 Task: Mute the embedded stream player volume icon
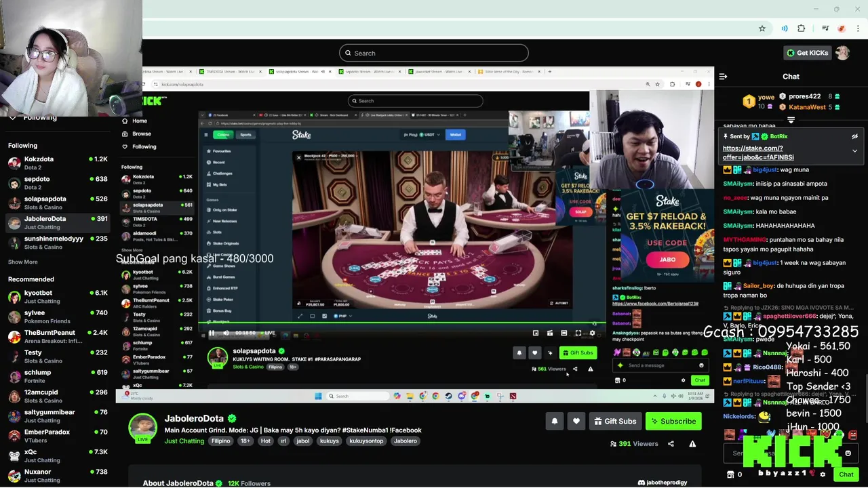(x=226, y=333)
